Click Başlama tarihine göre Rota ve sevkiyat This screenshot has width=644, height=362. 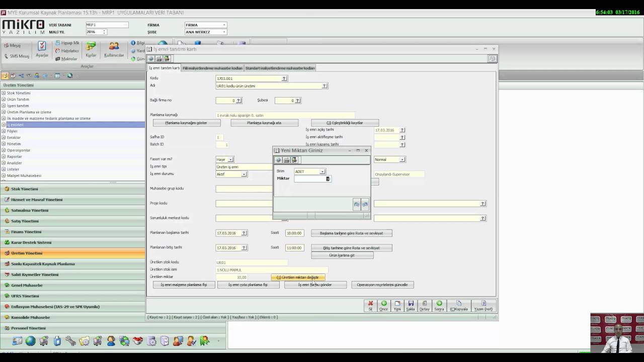coord(351,233)
